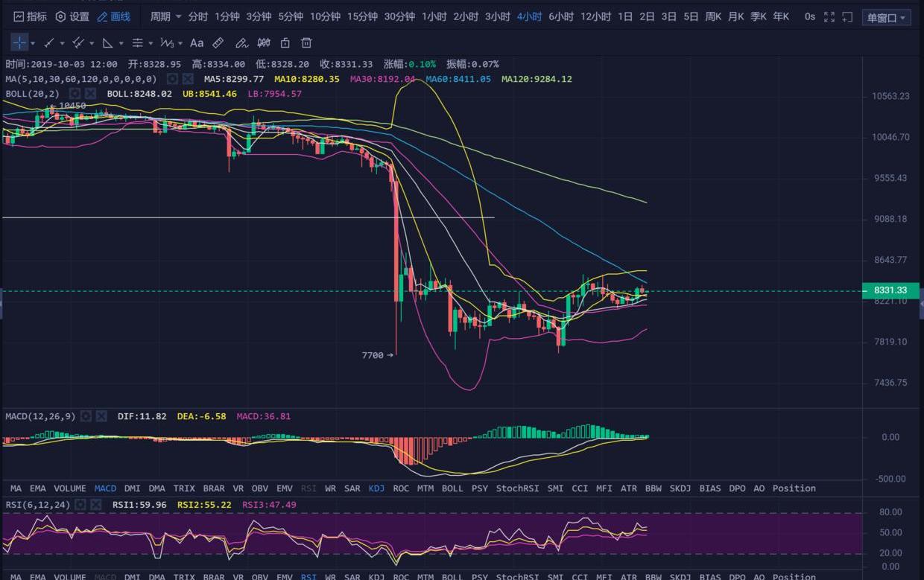The image size is (924, 580).
Task: Expand the trend line tool dropdown arrow
Action: point(62,43)
